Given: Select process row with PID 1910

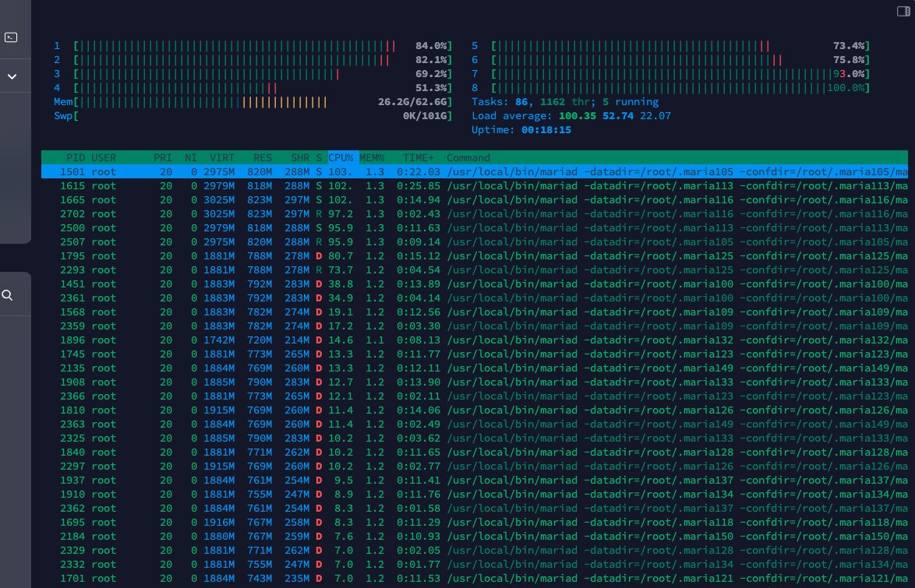Looking at the screenshot, I should (x=475, y=494).
